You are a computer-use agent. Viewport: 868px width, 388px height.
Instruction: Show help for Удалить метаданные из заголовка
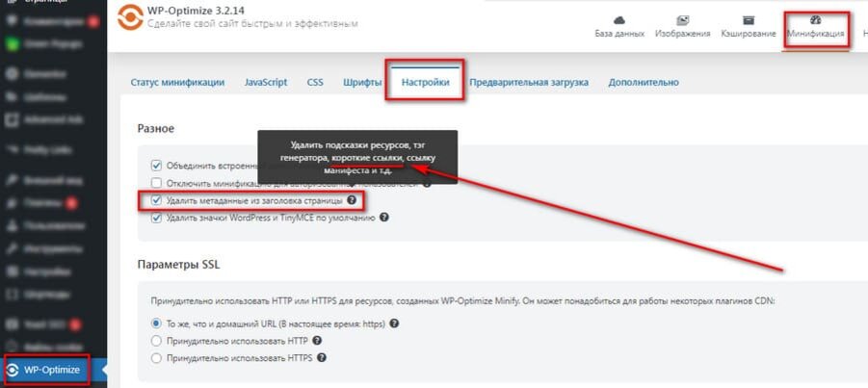(351, 200)
